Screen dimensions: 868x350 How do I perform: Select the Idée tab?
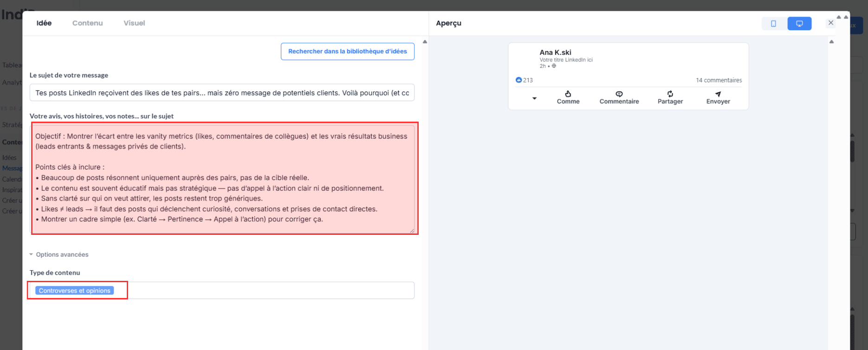[44, 23]
